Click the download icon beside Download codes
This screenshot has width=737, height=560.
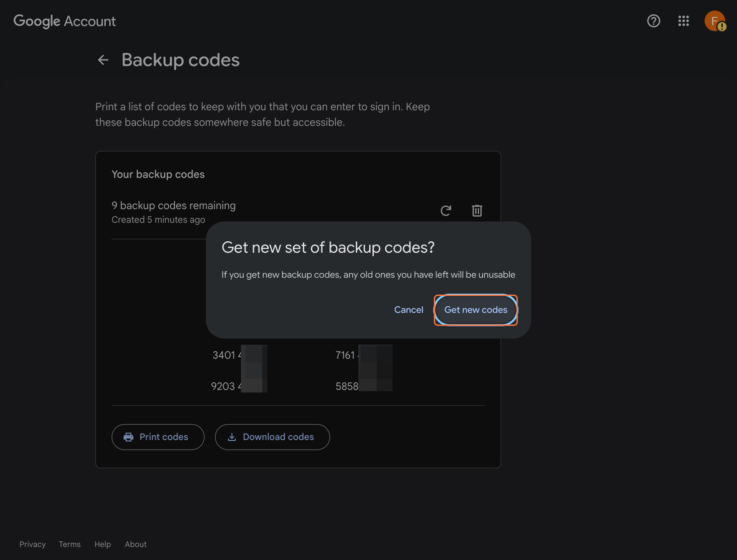232,437
